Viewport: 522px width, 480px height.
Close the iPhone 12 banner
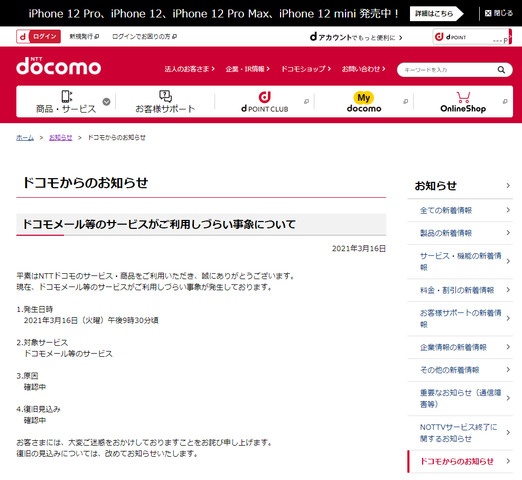(x=499, y=13)
